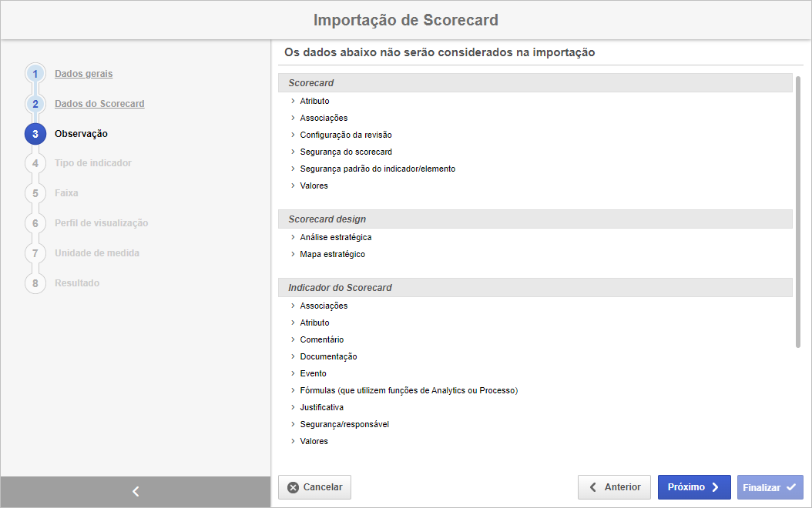Viewport: 812px width, 508px height.
Task: Click step 2 circle icon
Action: [35, 104]
